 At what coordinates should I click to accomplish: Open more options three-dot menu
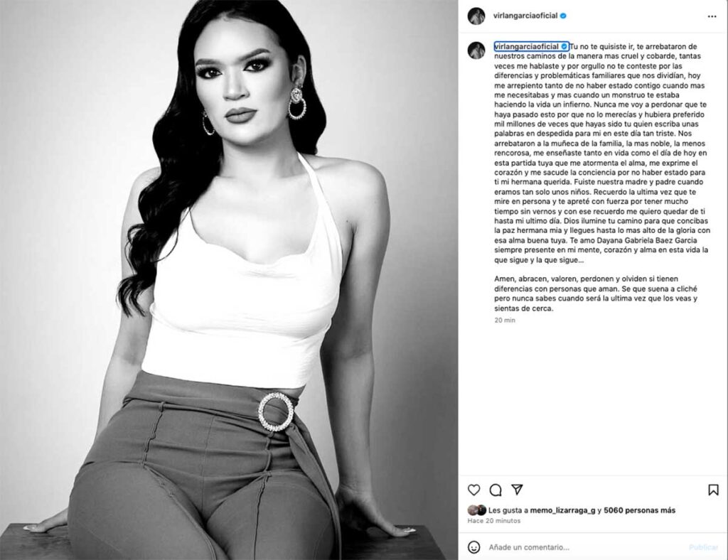(712, 16)
